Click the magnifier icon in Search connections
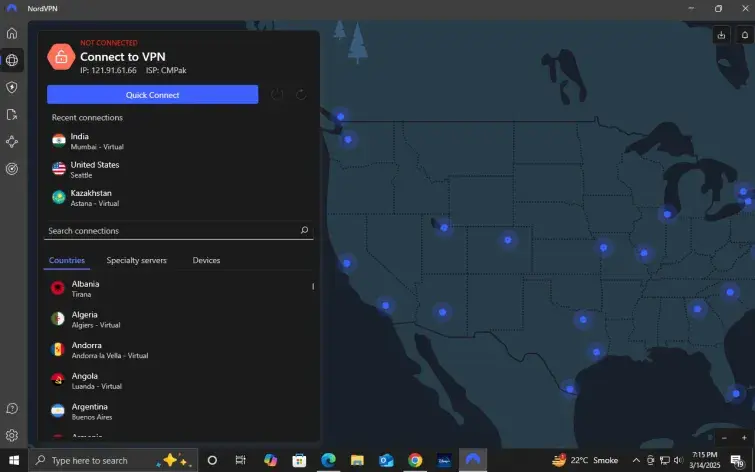 [x=304, y=230]
